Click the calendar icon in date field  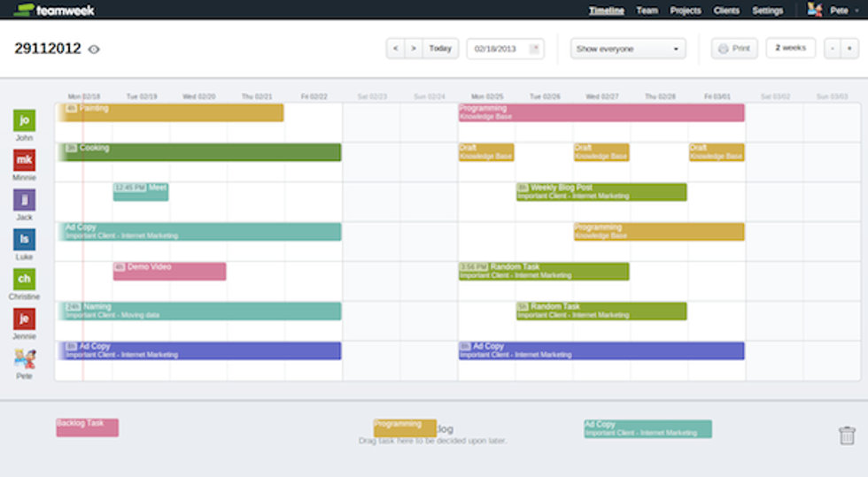[534, 49]
